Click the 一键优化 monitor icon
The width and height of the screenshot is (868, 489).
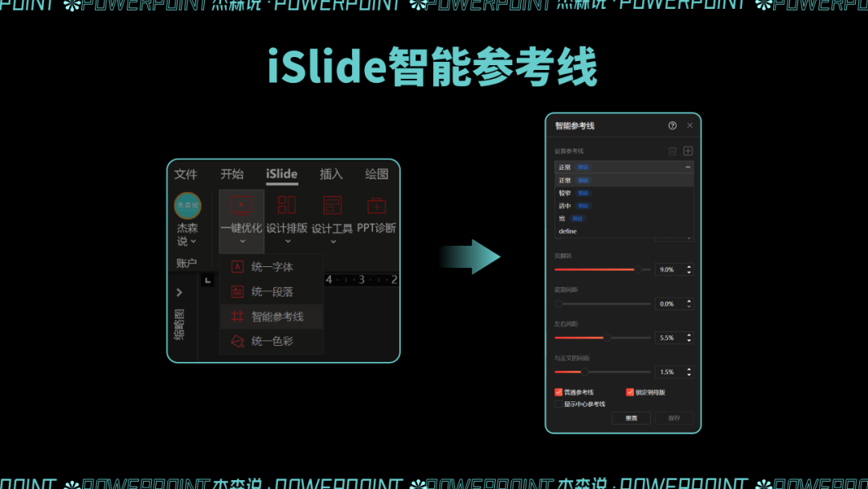tap(241, 205)
